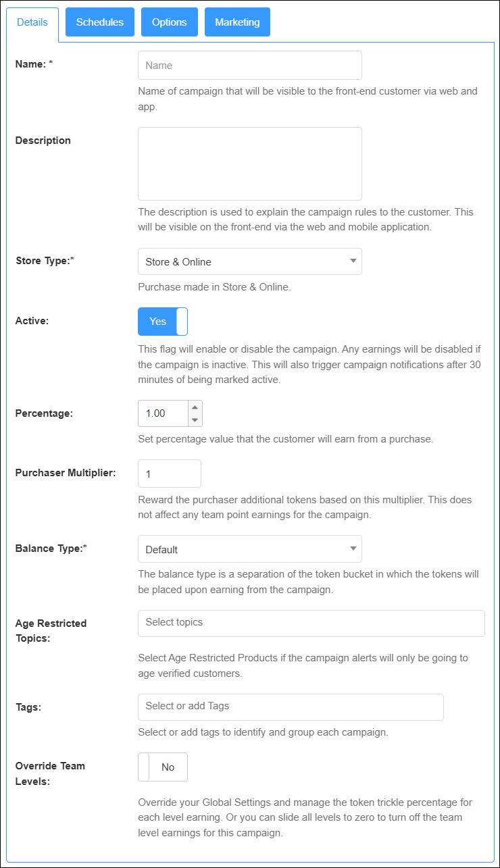Open the Age Restricted Topics selector
The width and height of the screenshot is (500, 868).
point(311,623)
